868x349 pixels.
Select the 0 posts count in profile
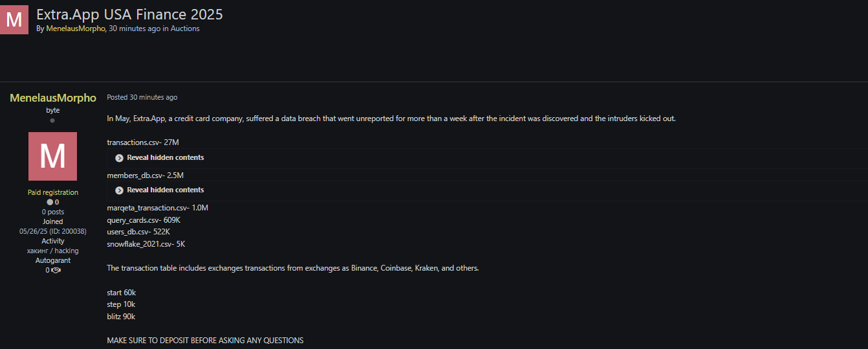53,212
